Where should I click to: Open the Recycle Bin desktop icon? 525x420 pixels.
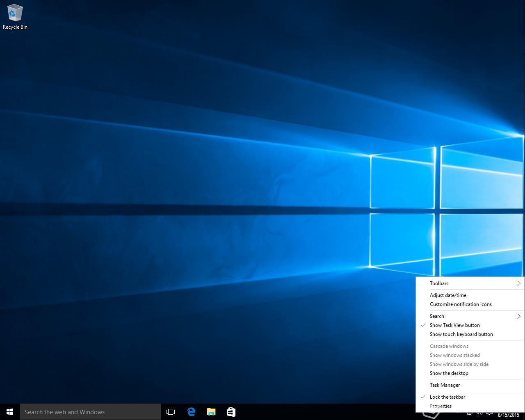[15, 17]
